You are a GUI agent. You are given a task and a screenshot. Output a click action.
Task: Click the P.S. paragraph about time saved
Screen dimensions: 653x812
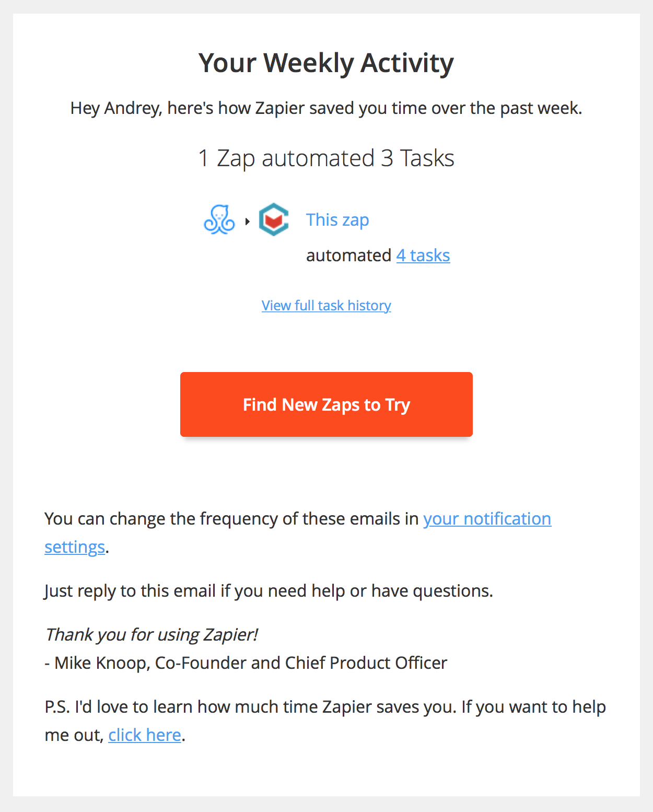(x=325, y=721)
